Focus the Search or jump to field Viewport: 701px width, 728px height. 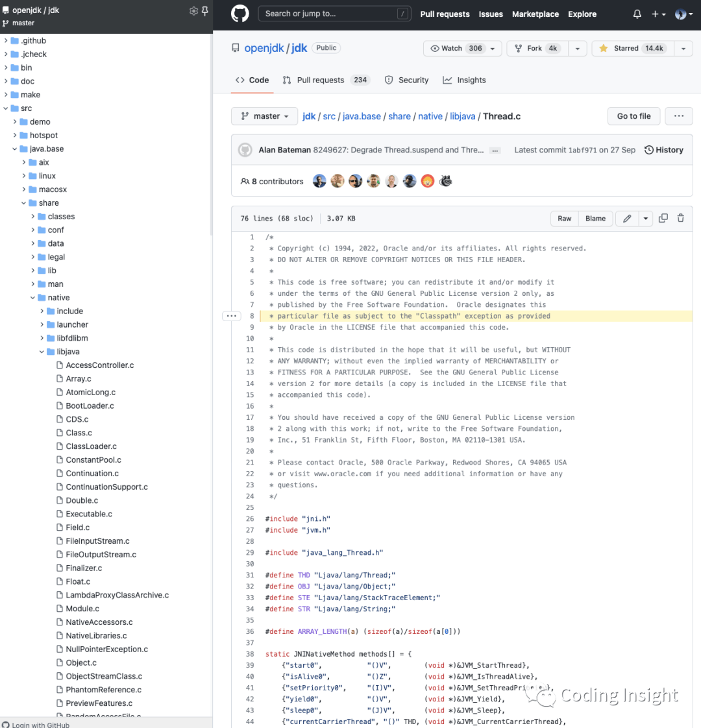334,14
